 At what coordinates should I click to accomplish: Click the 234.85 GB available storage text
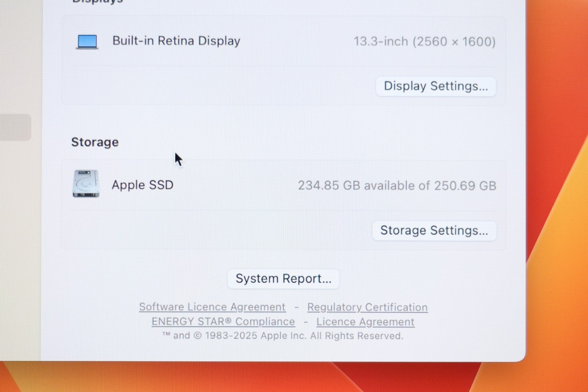(397, 186)
